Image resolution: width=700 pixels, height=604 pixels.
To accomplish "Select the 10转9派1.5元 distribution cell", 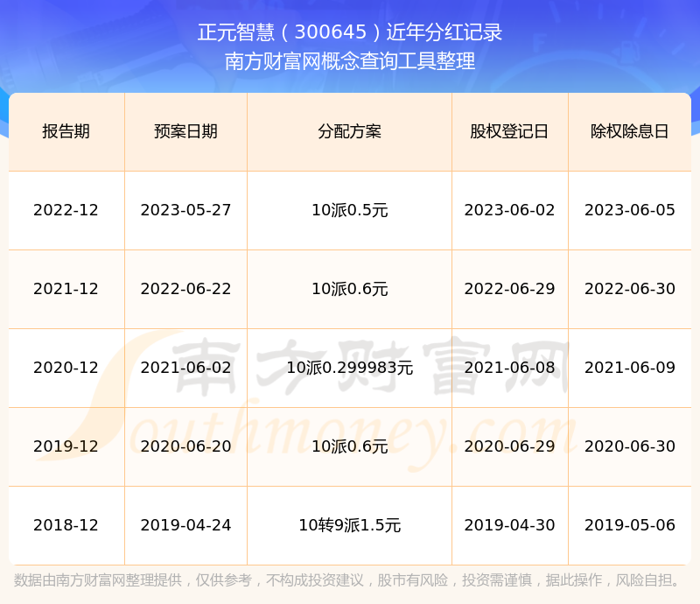I will pyautogui.click(x=349, y=525).
